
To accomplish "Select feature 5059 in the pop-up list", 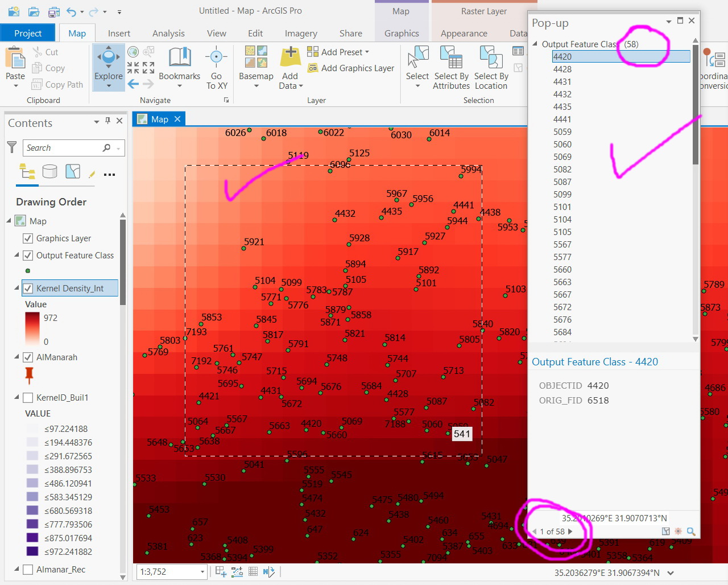I will [x=562, y=131].
